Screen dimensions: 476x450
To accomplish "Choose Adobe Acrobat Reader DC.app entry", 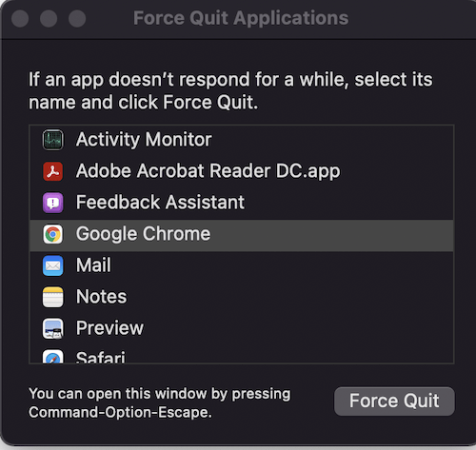I will tap(242, 171).
